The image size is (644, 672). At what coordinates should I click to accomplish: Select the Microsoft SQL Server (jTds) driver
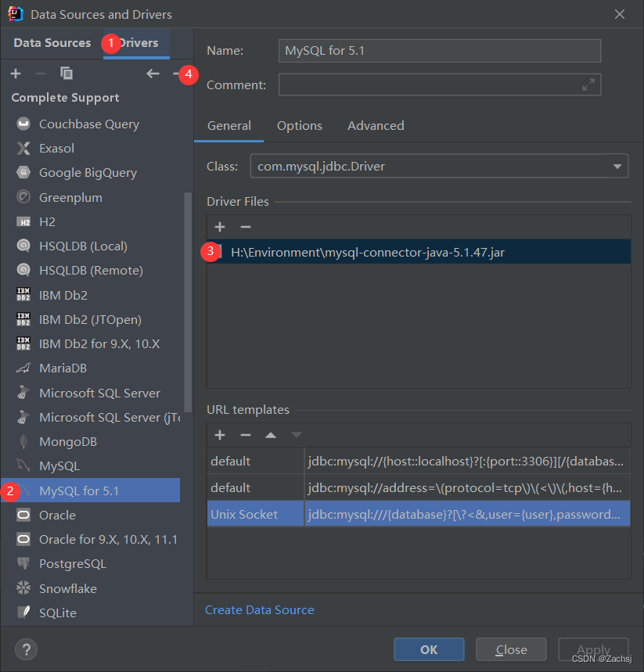91,418
